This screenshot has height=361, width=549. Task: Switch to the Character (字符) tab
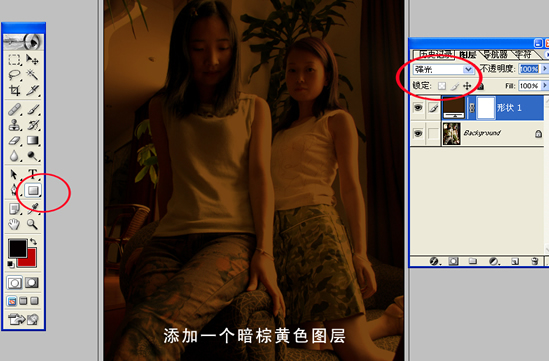point(523,55)
